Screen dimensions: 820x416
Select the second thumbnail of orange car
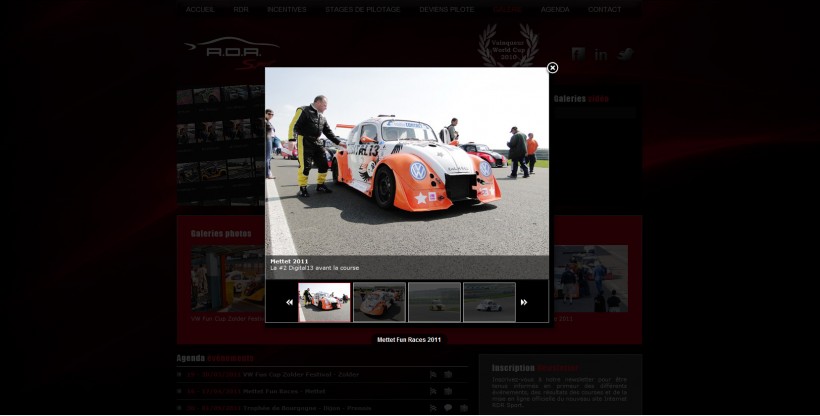click(x=379, y=302)
